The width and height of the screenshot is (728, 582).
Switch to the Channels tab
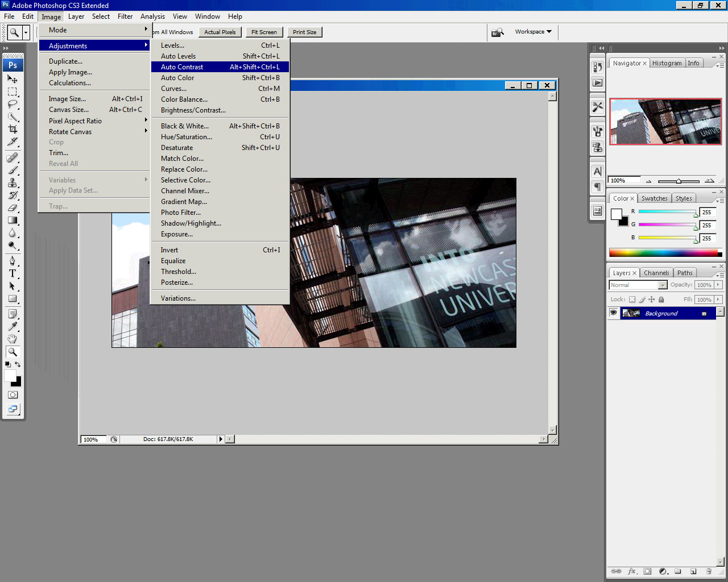656,273
